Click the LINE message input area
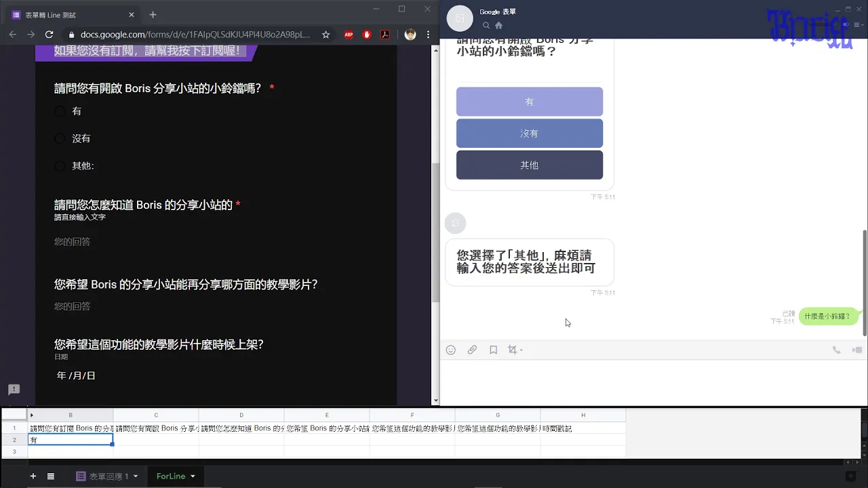 tap(654, 382)
